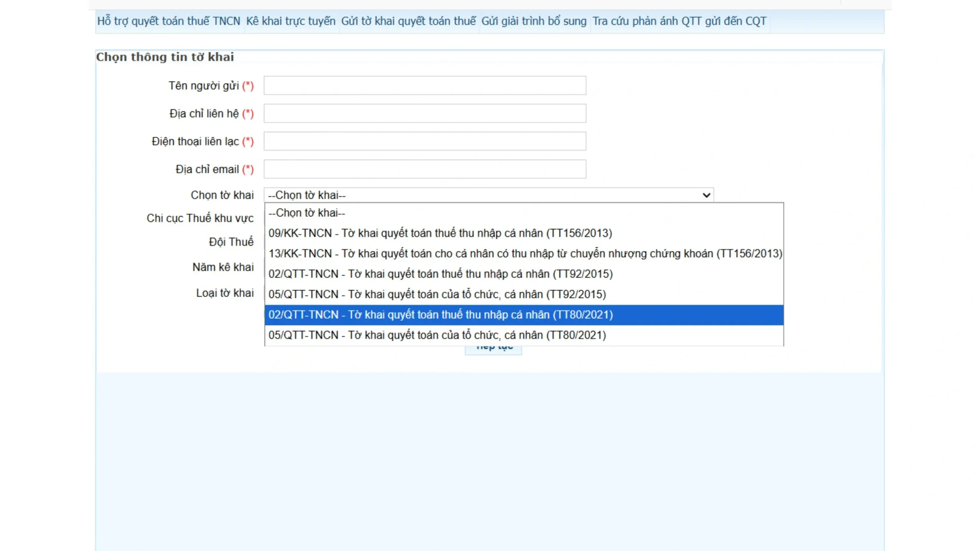Viewport: 980px width, 551px height.
Task: Select option 13/KK-TNCN chuyển nhượng chứng khoán
Action: [524, 253]
